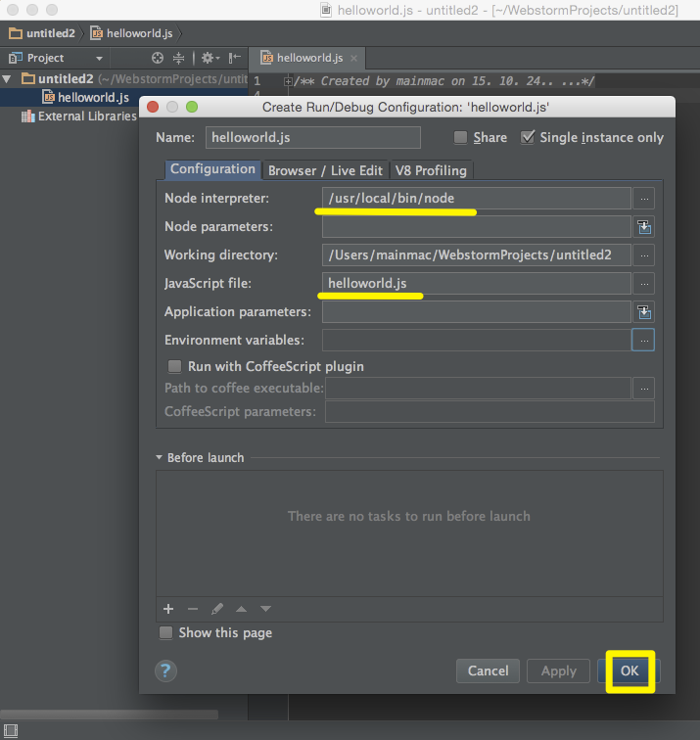Click the JS file icon in breadcrumb helloworld.js
The width and height of the screenshot is (700, 740).
coord(97,33)
